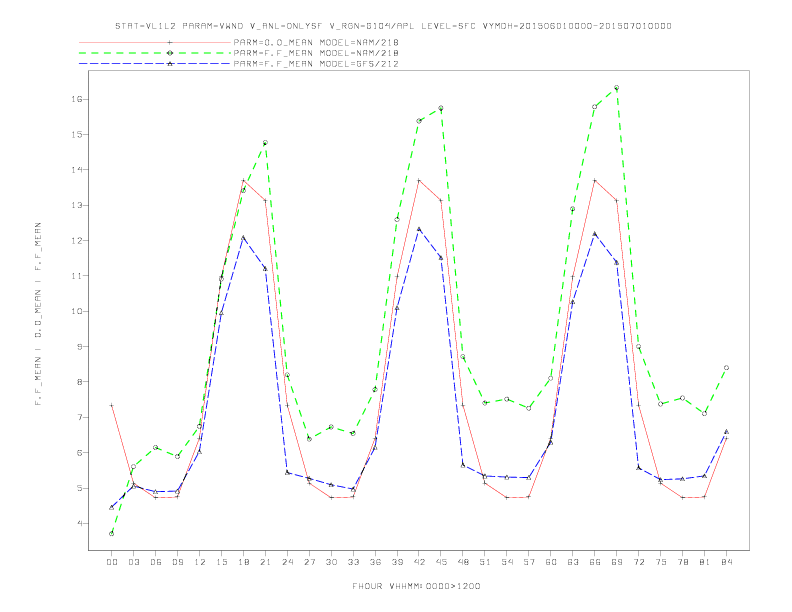
Task: Click x-axis forecast hour label 60
Action: [x=551, y=562]
